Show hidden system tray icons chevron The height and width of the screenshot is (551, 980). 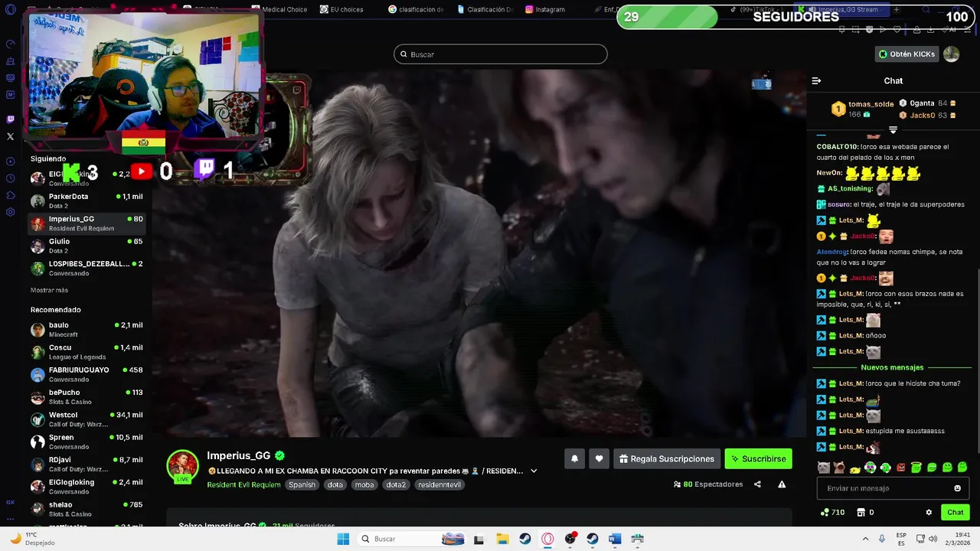point(865,539)
